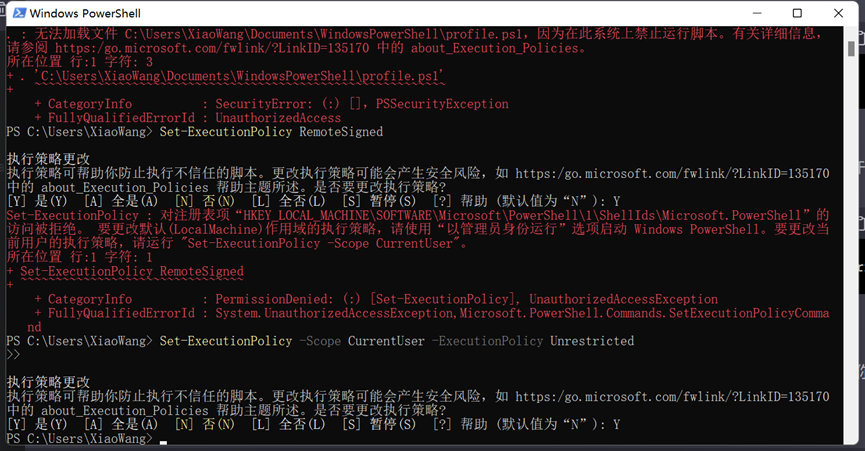The height and width of the screenshot is (451, 865).
Task: Click the PowerShell icon in title bar
Action: click(19, 13)
